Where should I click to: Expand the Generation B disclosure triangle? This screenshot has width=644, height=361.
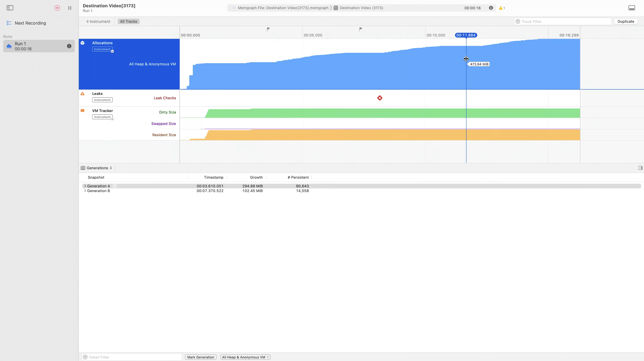point(85,191)
